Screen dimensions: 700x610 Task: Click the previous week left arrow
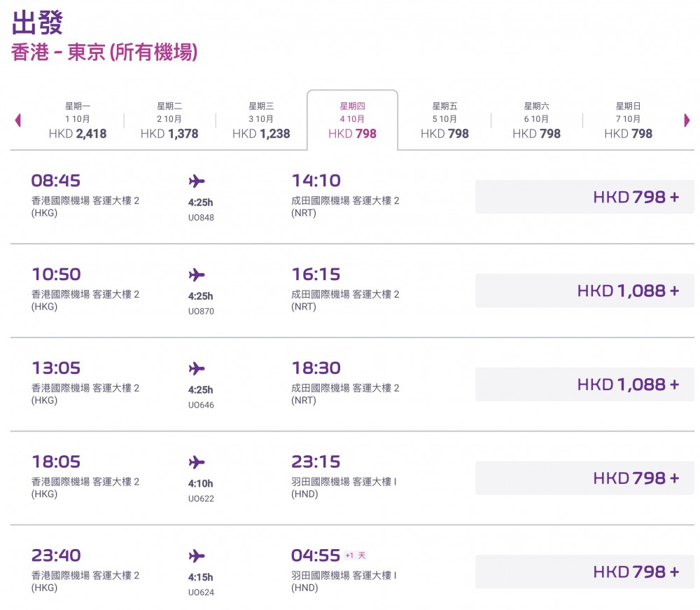18,120
